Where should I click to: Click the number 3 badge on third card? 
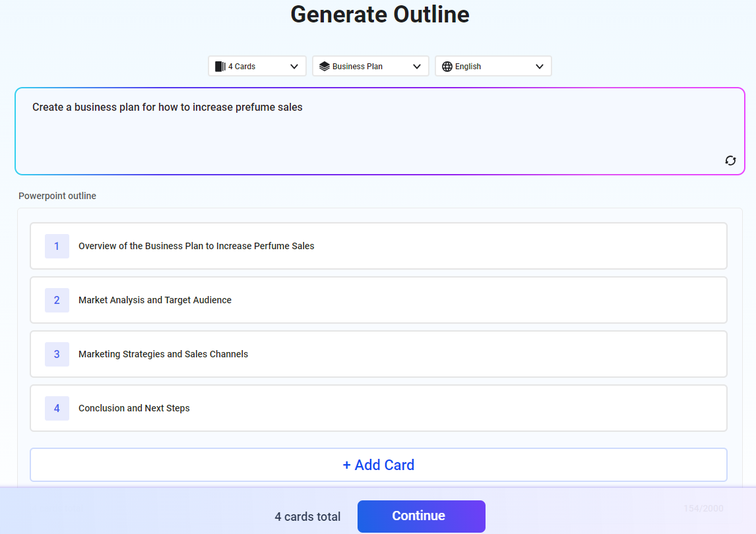click(57, 354)
